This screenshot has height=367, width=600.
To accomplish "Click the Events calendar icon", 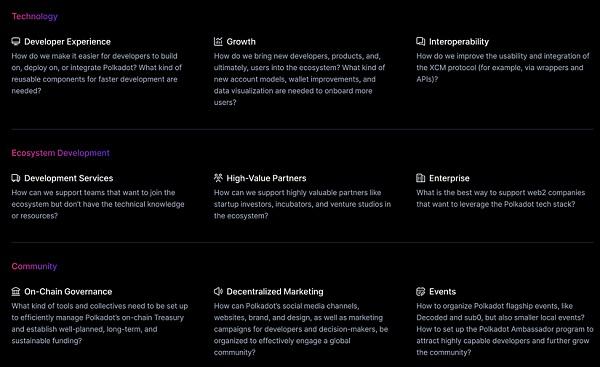I will click(421, 292).
